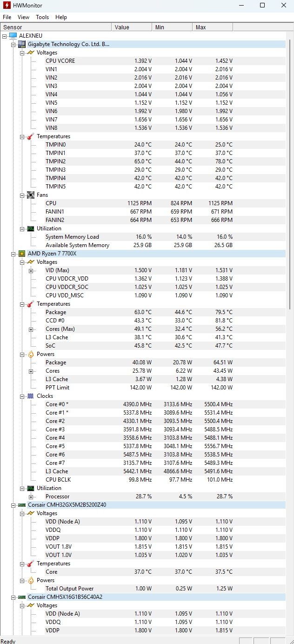This screenshot has width=294, height=644.
Task: Expand the Cores (Max) temperature entry
Action: (31, 329)
